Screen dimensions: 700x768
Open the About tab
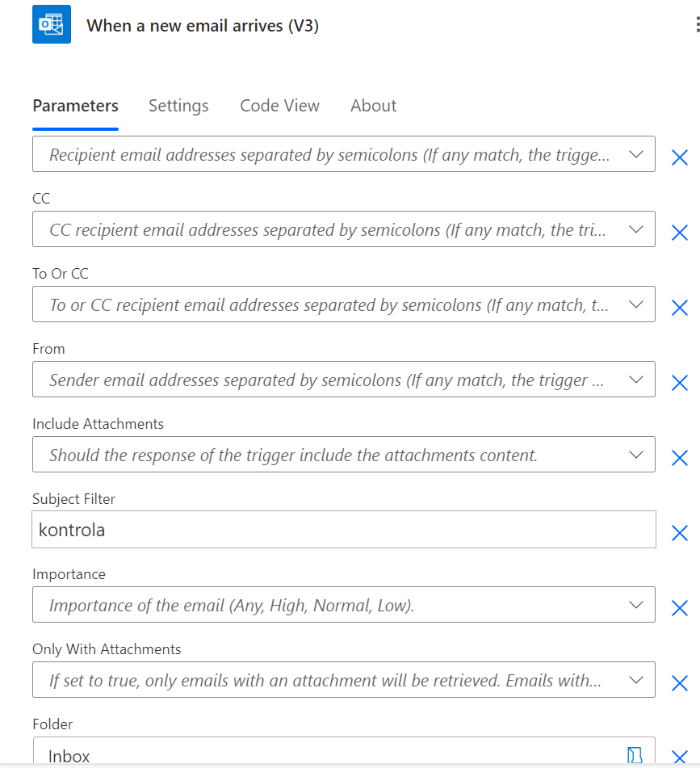click(x=373, y=106)
